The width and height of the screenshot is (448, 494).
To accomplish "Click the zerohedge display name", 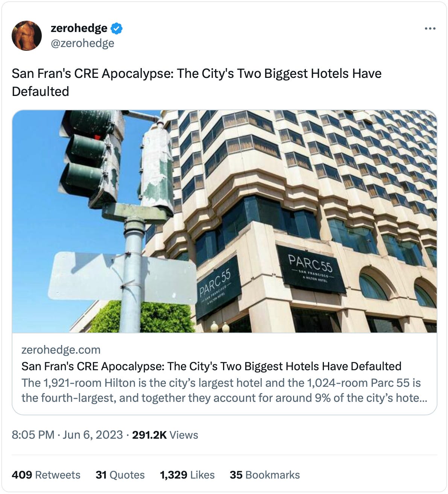I will point(79,28).
